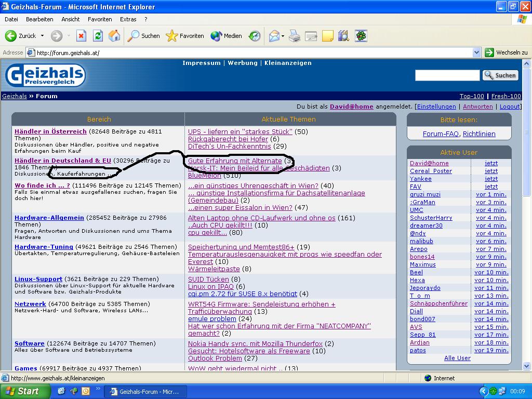Click the Zurück back arrow button
Screen dimensions: 532x399
click(20, 36)
